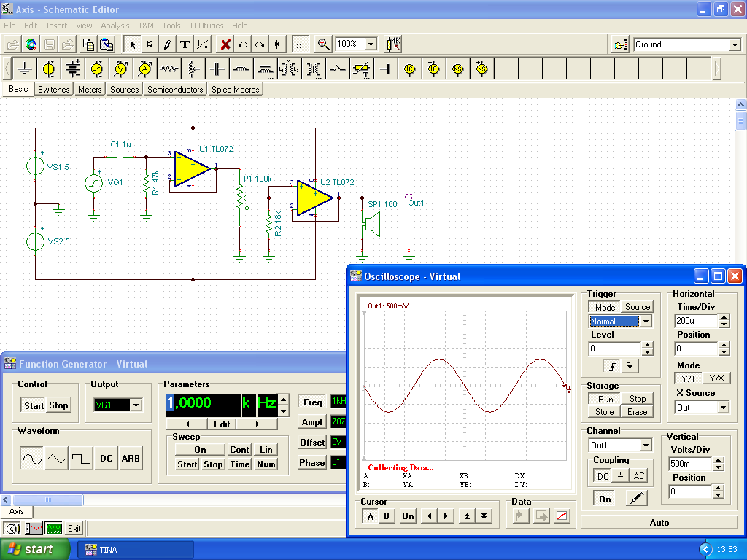
Task: Select the Inductor component icon
Action: (241, 69)
